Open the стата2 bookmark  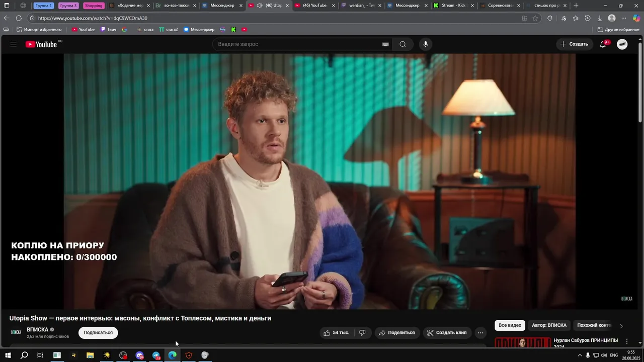(169, 30)
